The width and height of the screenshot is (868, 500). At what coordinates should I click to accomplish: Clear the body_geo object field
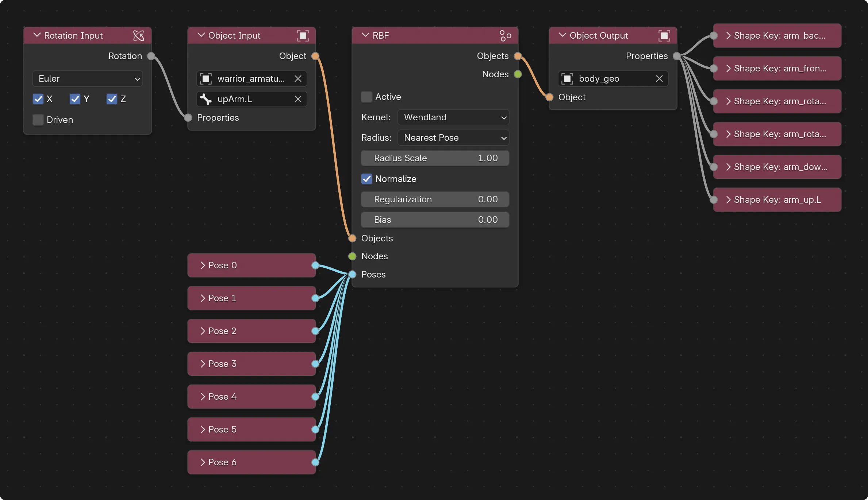click(x=659, y=78)
